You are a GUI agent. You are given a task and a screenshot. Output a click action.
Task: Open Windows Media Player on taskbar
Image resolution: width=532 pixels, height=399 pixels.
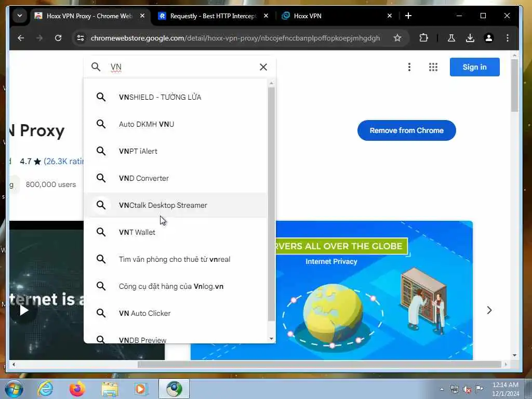(x=140, y=389)
